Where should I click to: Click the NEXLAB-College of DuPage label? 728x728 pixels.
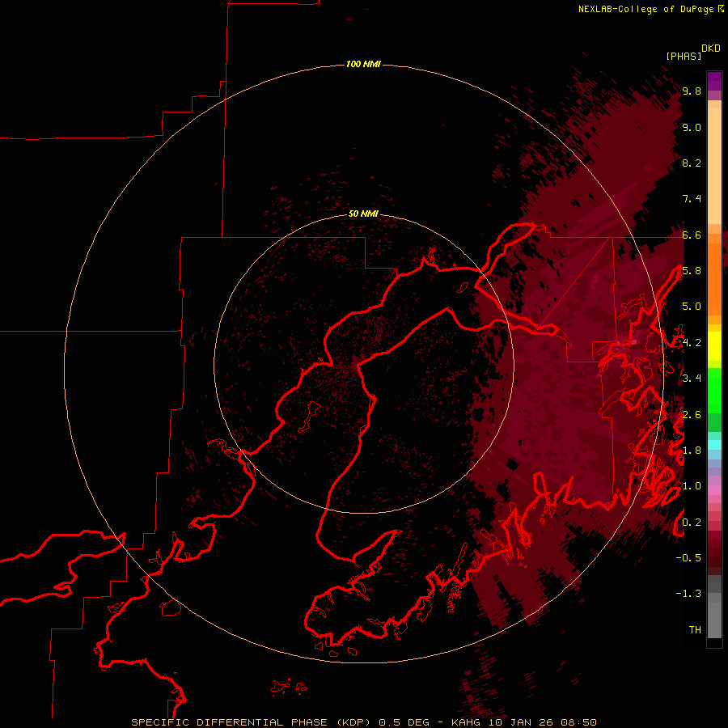point(645,9)
